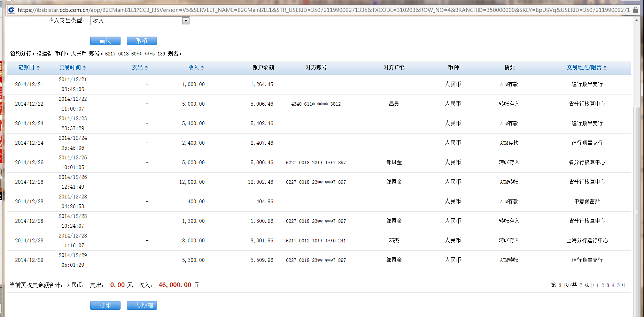Go to previous page using left arrow

[593, 285]
